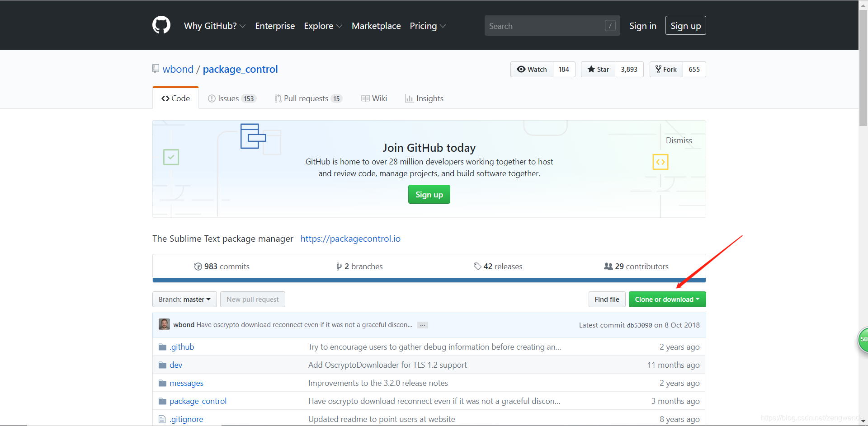868x426 pixels.
Task: Open the 3,893 stargazers count
Action: [629, 69]
